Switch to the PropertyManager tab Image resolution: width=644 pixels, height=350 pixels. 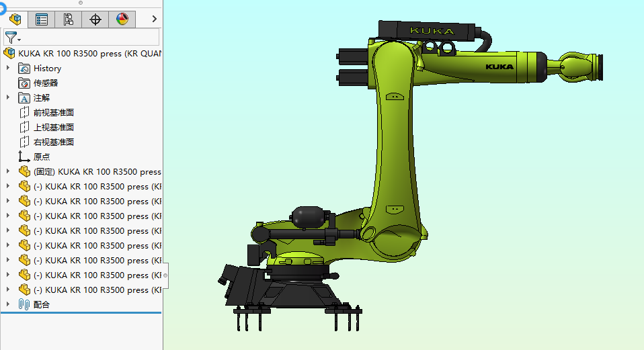pos(42,19)
